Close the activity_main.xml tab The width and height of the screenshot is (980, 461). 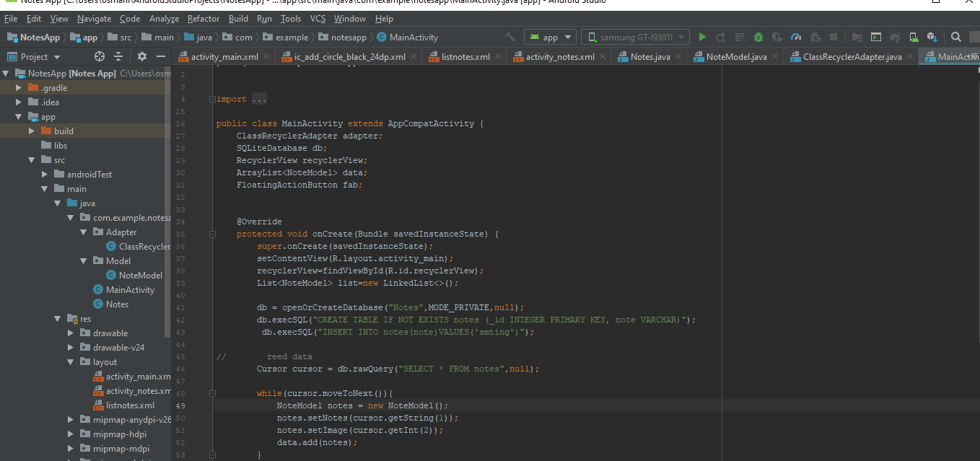pyautogui.click(x=267, y=57)
